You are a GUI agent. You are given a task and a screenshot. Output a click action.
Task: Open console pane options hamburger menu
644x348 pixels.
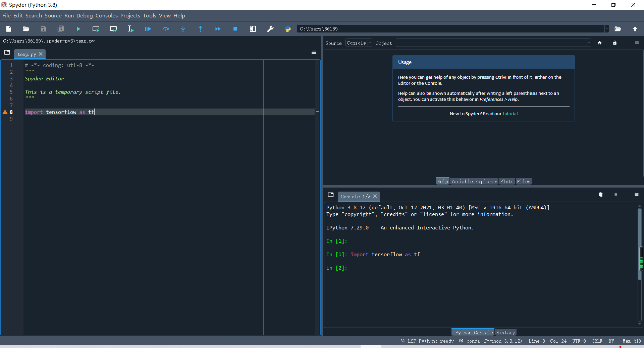pyautogui.click(x=637, y=195)
